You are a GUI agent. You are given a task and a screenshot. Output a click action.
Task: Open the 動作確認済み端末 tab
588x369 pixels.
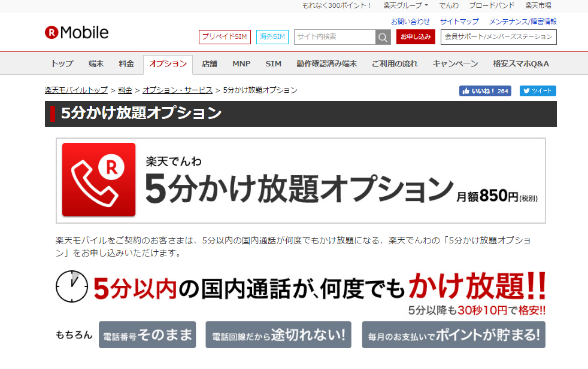[x=326, y=64]
